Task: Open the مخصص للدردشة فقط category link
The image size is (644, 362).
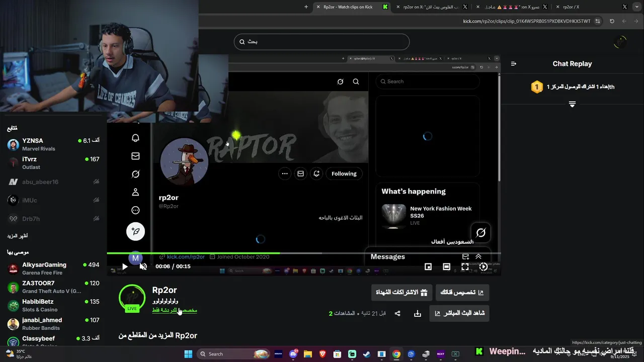Action: [x=175, y=310]
